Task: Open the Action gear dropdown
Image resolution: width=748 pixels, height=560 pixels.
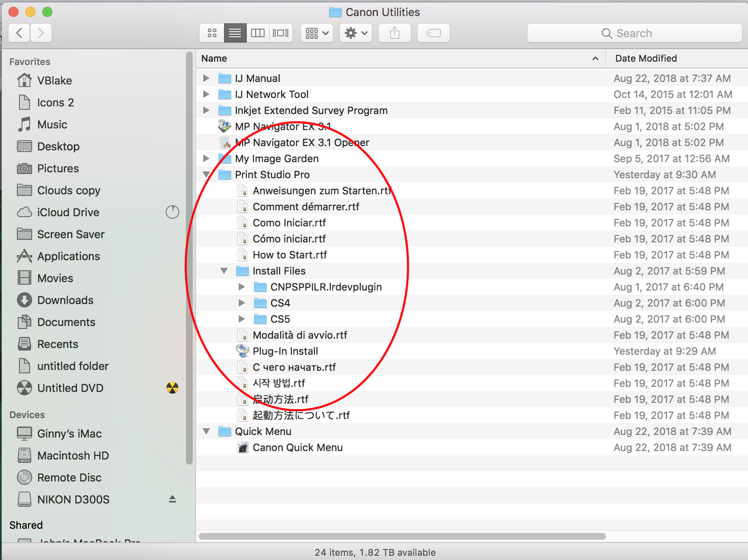Action: tap(355, 33)
